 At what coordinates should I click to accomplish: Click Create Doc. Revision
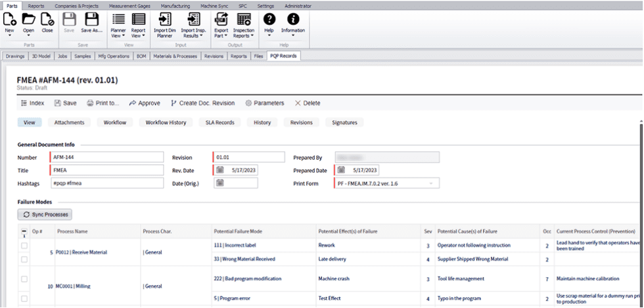202,103
